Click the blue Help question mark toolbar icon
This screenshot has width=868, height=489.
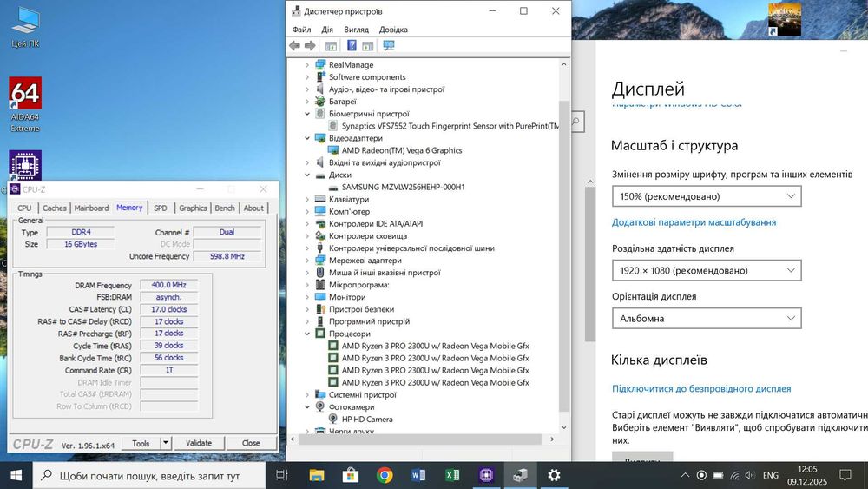point(352,46)
